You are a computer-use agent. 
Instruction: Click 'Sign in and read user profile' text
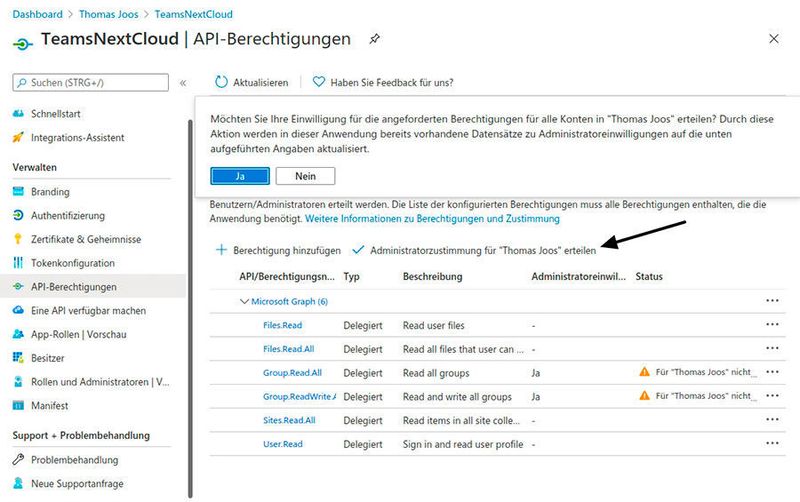[x=463, y=444]
